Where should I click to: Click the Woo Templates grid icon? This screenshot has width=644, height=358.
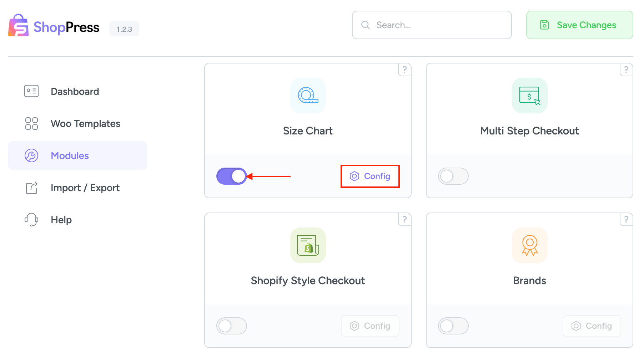(31, 123)
